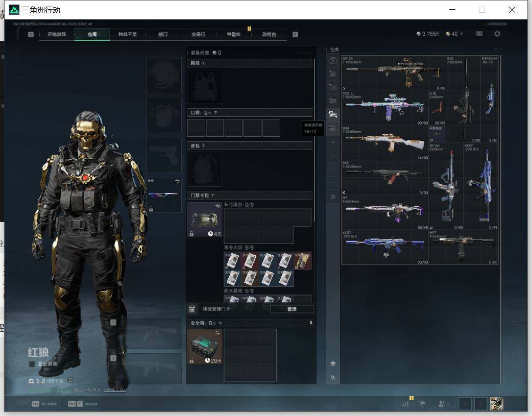Open the 部门 tab
The width and height of the screenshot is (532, 416).
click(x=163, y=34)
